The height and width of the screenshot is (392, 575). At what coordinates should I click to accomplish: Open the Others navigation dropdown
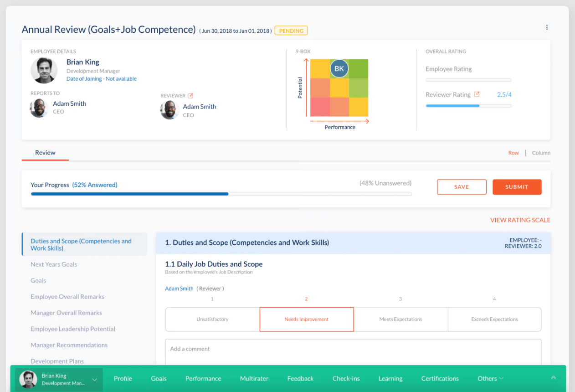point(490,378)
